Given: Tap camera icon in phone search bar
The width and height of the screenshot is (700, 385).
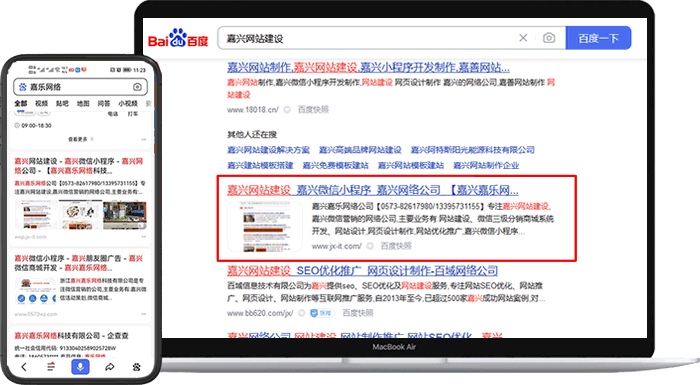Looking at the screenshot, I should 138,87.
